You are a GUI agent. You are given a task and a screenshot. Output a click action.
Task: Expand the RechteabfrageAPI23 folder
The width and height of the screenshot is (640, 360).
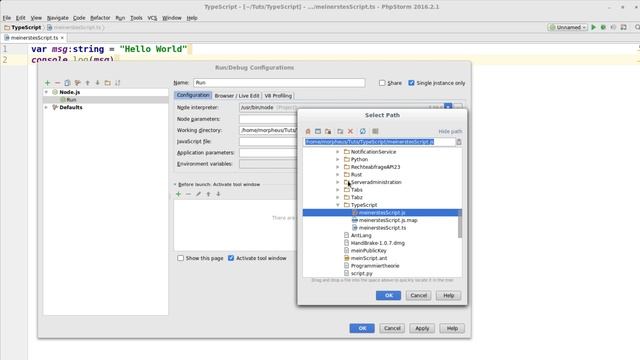(x=338, y=167)
